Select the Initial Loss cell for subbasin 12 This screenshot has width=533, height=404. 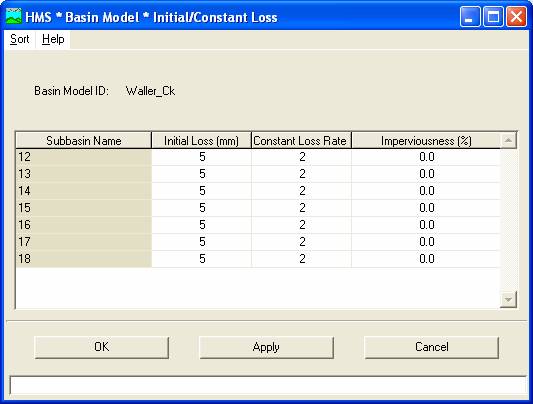coord(202,157)
